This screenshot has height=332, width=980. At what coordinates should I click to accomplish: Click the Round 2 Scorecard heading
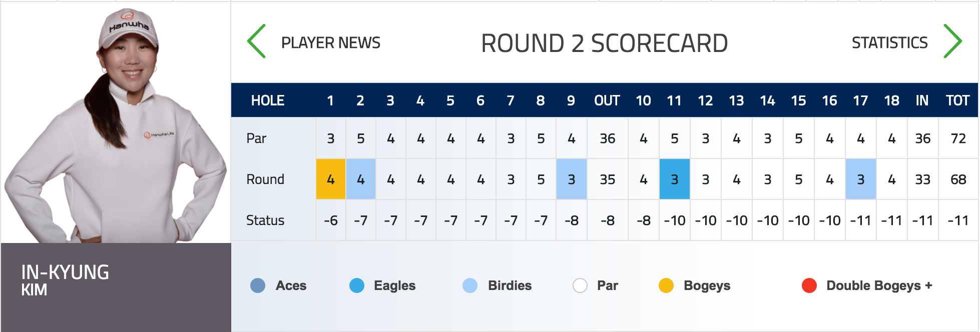click(604, 43)
